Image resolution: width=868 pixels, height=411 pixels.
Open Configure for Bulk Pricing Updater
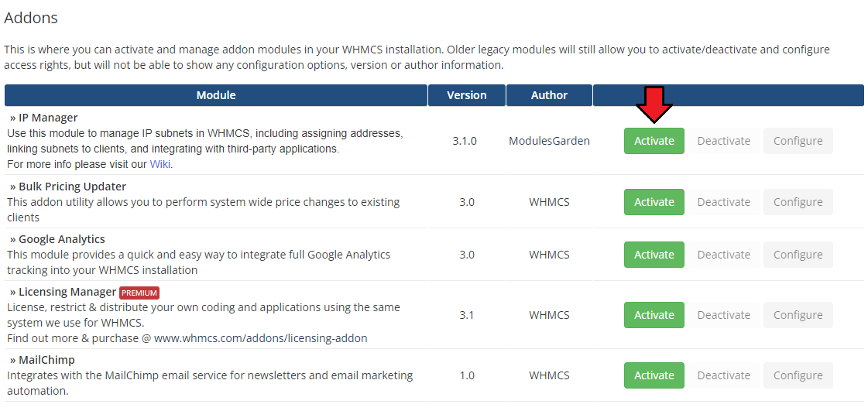798,202
